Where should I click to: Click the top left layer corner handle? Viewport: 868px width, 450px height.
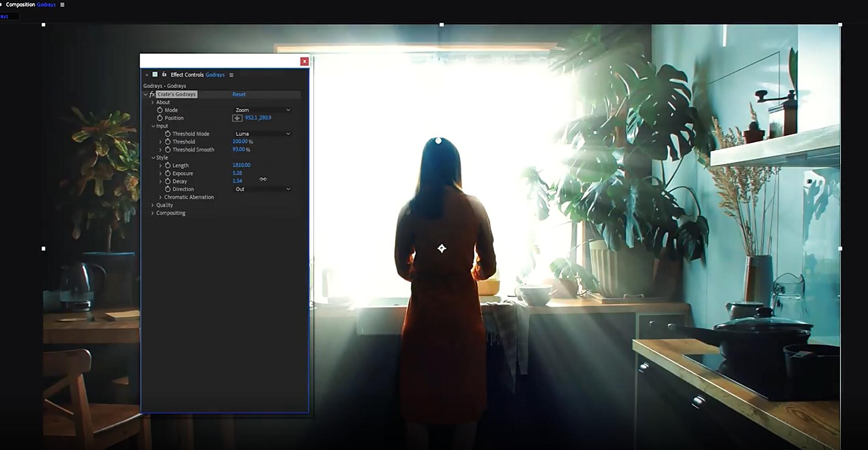coord(43,25)
